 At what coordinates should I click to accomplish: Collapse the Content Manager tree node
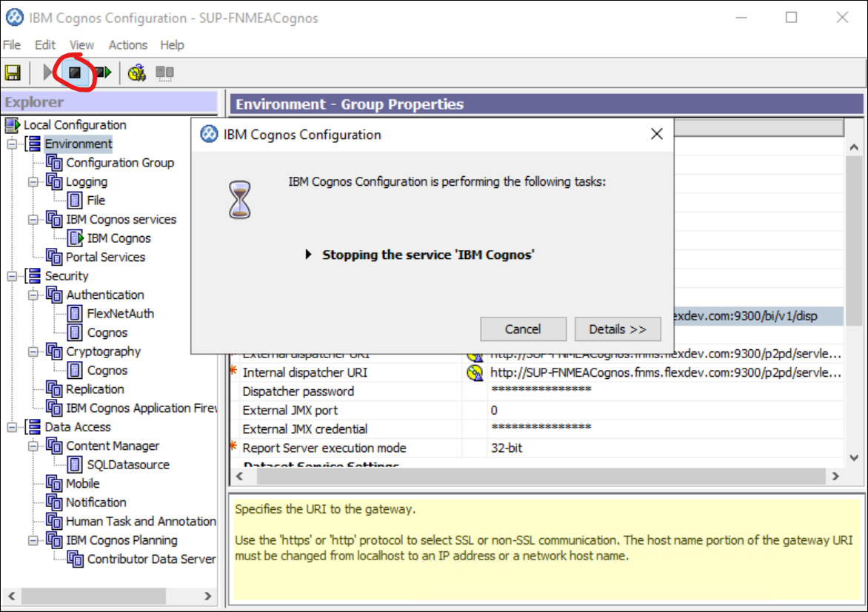[x=33, y=446]
